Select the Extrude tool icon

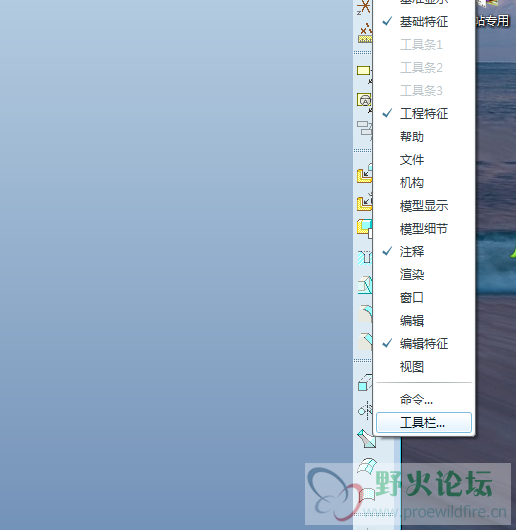(365, 384)
